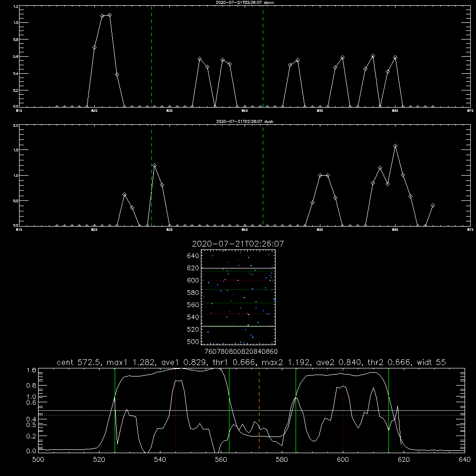Select the '560' y-axis label of the image panel
The height and width of the screenshot is (476, 476).
coord(193,305)
